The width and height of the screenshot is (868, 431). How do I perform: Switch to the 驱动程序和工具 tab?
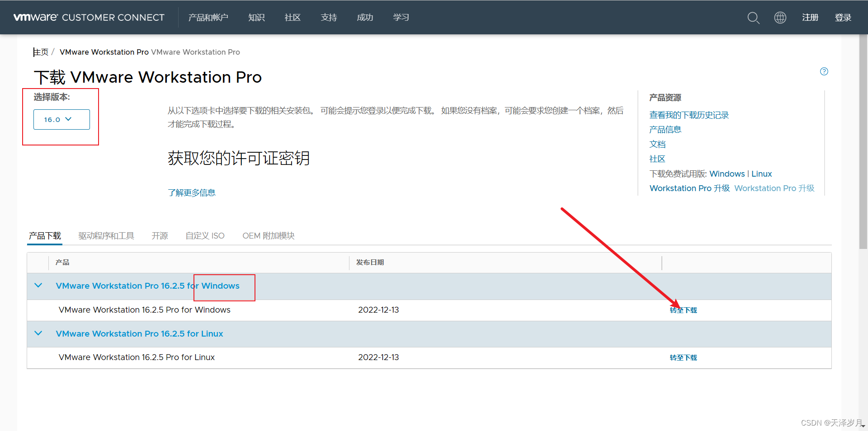point(106,236)
